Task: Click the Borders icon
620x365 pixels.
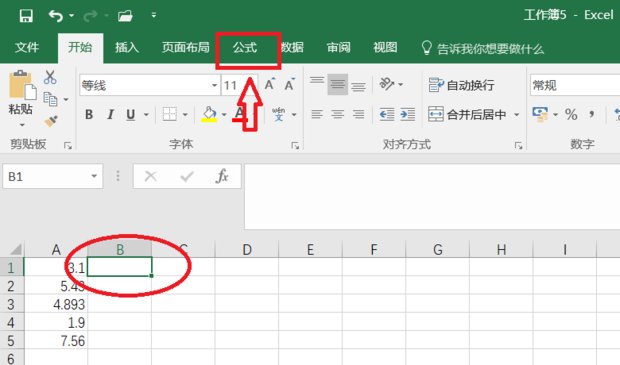Action: tap(170, 114)
